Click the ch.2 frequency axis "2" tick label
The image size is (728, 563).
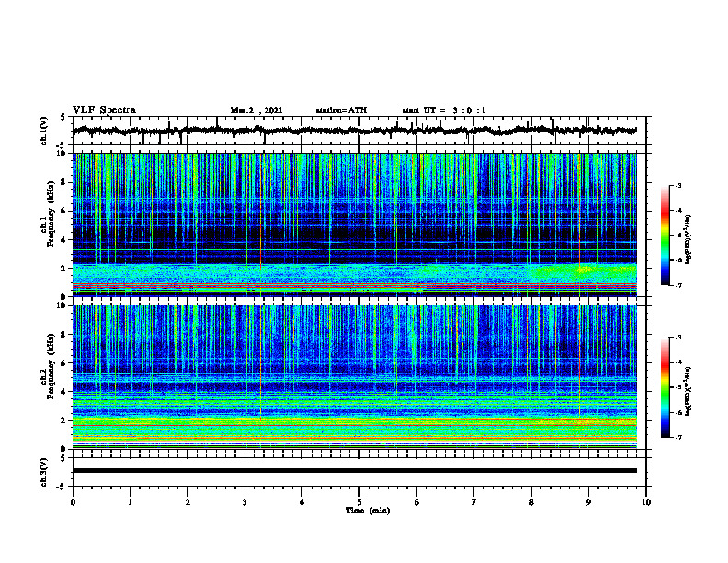(63, 420)
